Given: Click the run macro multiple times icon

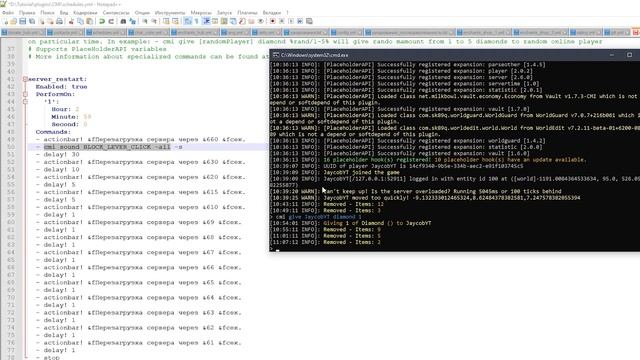Looking at the screenshot, I should coord(300,21).
